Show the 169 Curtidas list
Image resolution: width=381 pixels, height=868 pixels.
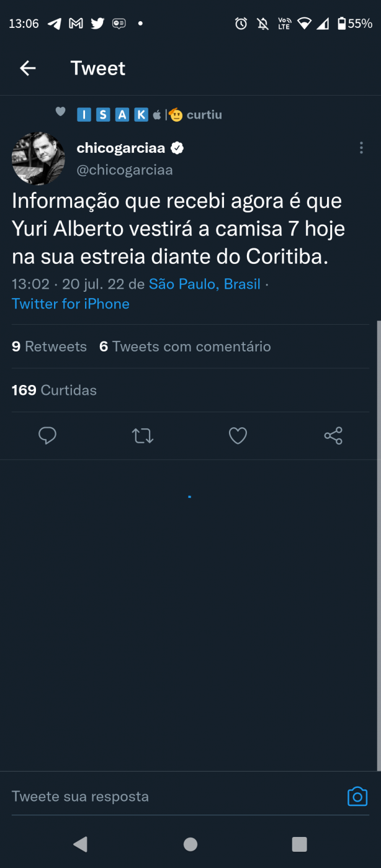(x=54, y=390)
